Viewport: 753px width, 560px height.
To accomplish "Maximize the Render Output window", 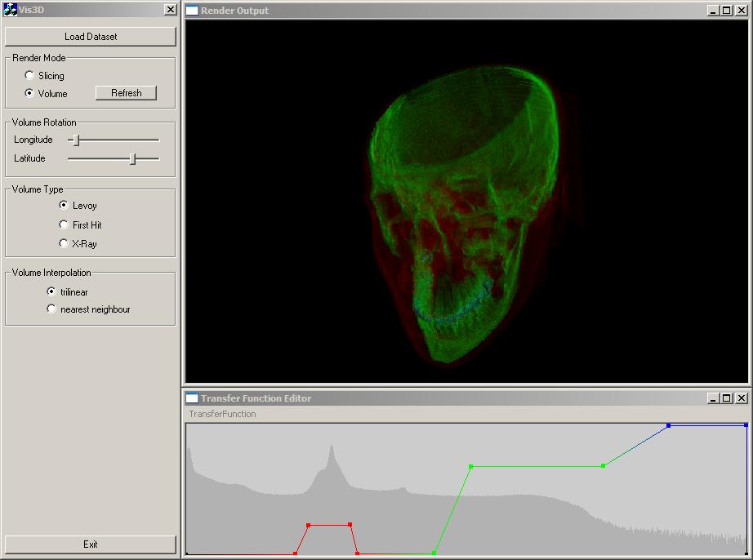I will pos(726,11).
